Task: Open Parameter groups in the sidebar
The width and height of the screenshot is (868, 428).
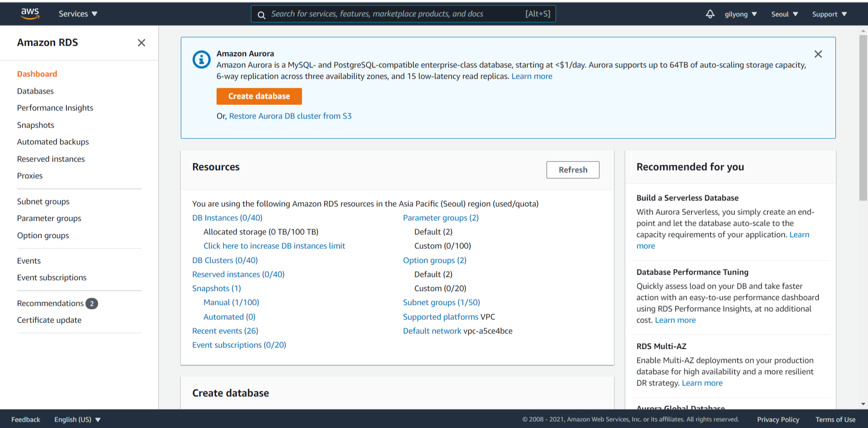Action: pos(49,218)
